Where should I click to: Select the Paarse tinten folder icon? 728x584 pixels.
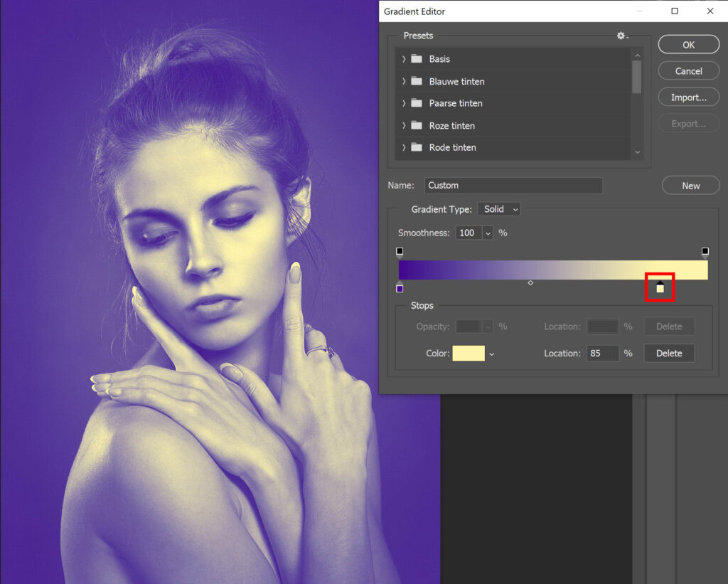417,103
